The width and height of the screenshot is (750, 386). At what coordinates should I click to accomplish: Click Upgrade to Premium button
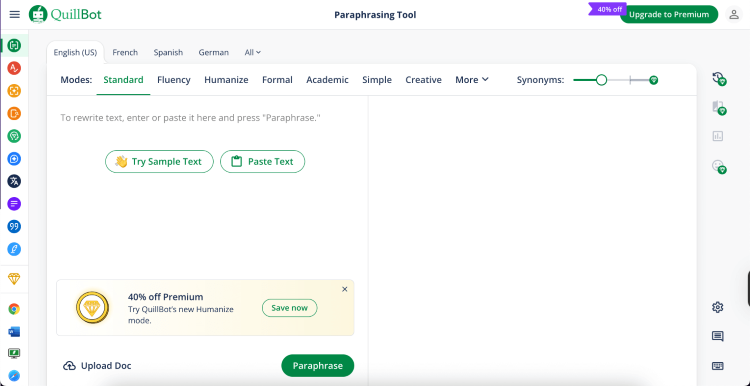[669, 14]
